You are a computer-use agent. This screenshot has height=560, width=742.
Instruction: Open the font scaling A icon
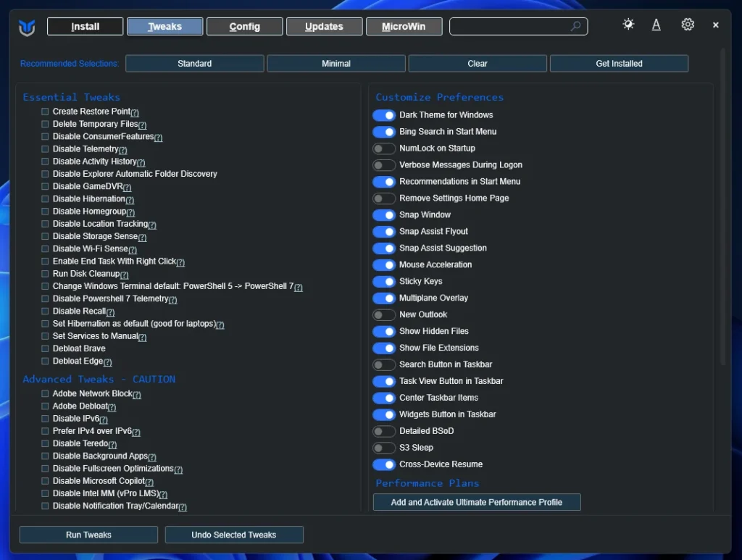click(x=656, y=25)
